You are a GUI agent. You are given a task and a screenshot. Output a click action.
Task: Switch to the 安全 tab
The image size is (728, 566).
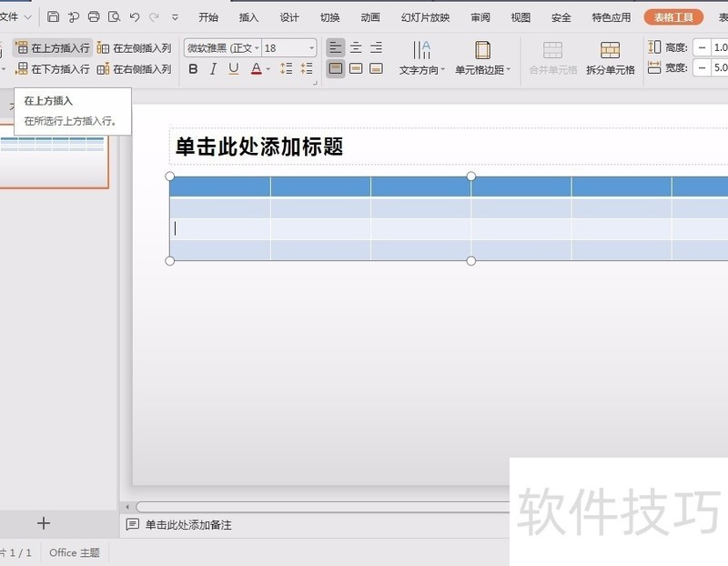[x=561, y=17]
